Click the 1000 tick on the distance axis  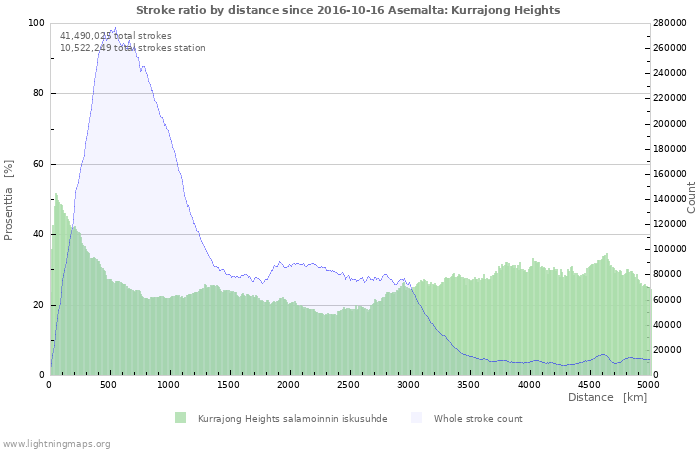[x=169, y=384]
